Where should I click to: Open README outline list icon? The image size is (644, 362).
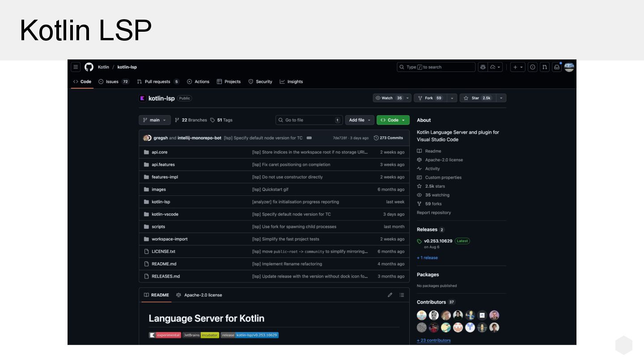[402, 295]
